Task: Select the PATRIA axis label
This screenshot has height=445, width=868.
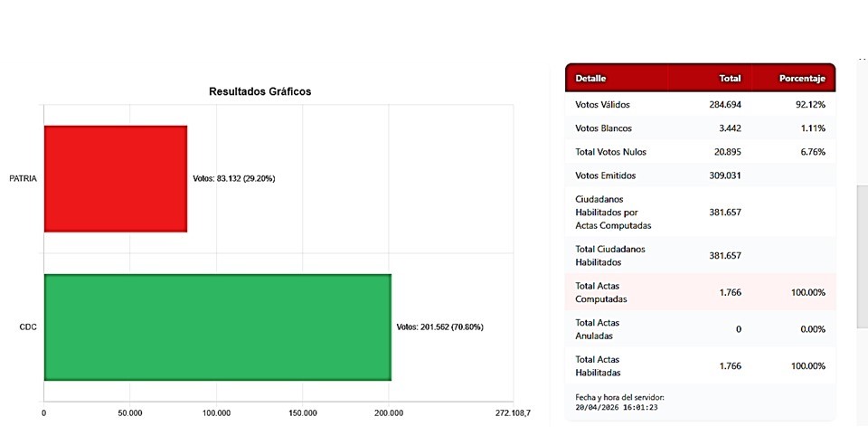Action: (23, 178)
